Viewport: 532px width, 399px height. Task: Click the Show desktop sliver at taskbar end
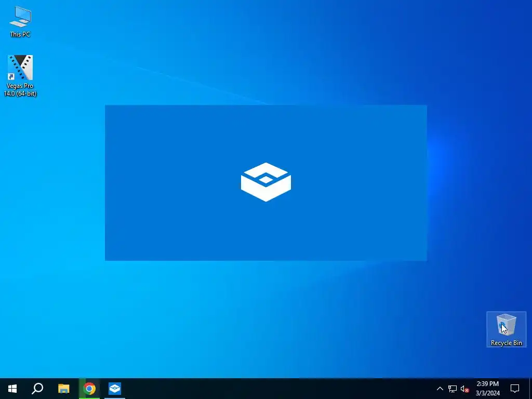[530, 389]
